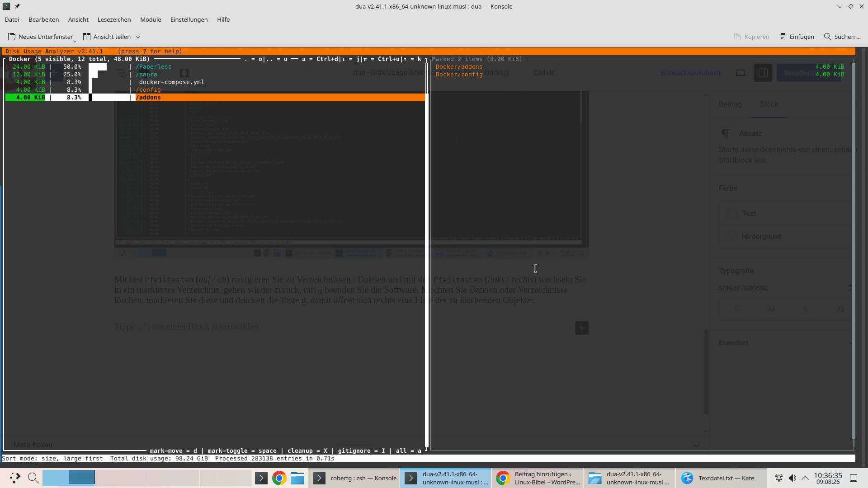Expand the hidden system tray icons arrow
Image resolution: width=868 pixels, height=488 pixels.
click(805, 478)
